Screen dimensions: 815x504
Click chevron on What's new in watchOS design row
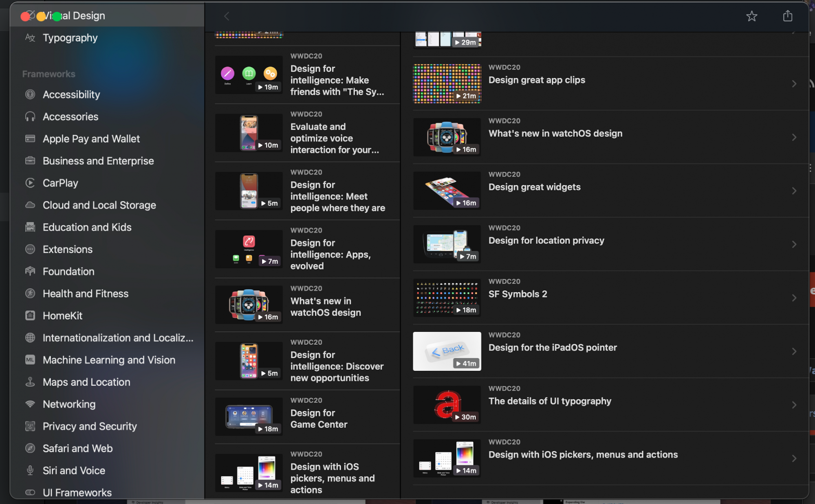pos(794,137)
